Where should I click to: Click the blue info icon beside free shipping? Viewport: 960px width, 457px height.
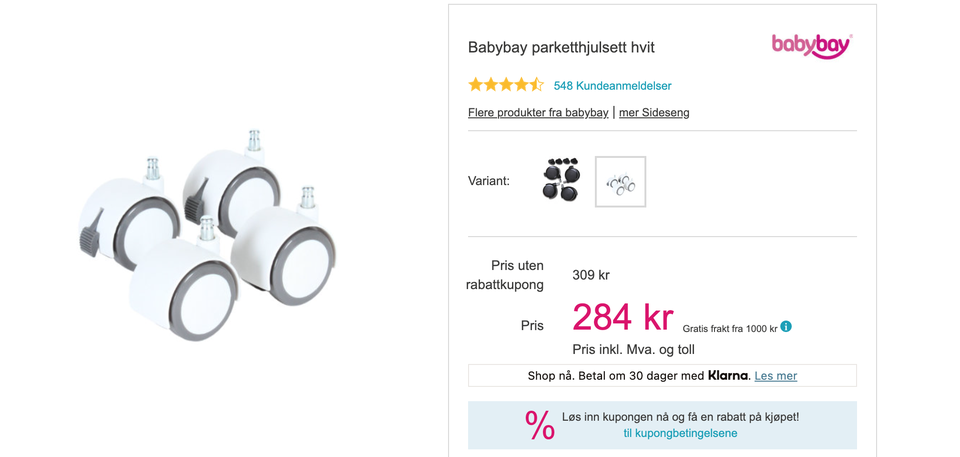(786, 327)
